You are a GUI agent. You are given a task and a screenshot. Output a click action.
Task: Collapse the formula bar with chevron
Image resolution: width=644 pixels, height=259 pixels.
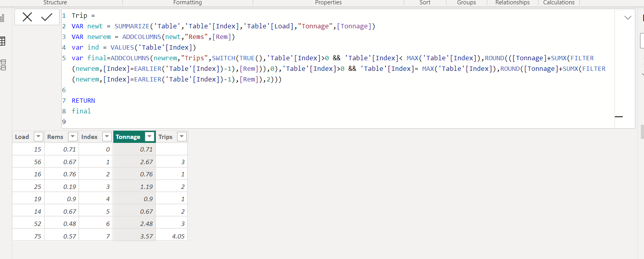(628, 18)
